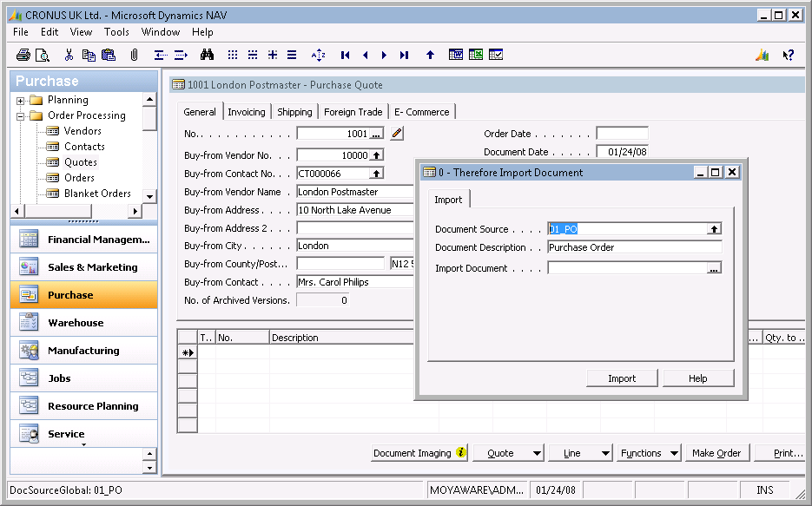The width and height of the screenshot is (812, 506).
Task: Click the Document Description field
Action: point(634,247)
